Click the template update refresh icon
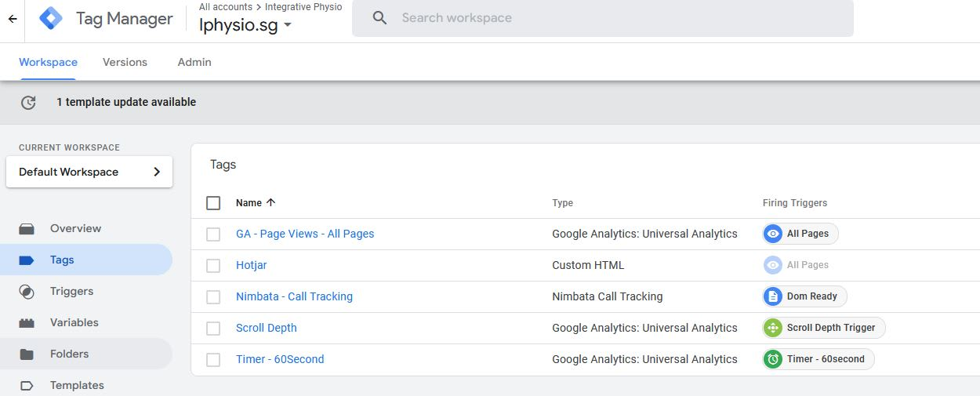This screenshot has width=980, height=396. [28, 102]
